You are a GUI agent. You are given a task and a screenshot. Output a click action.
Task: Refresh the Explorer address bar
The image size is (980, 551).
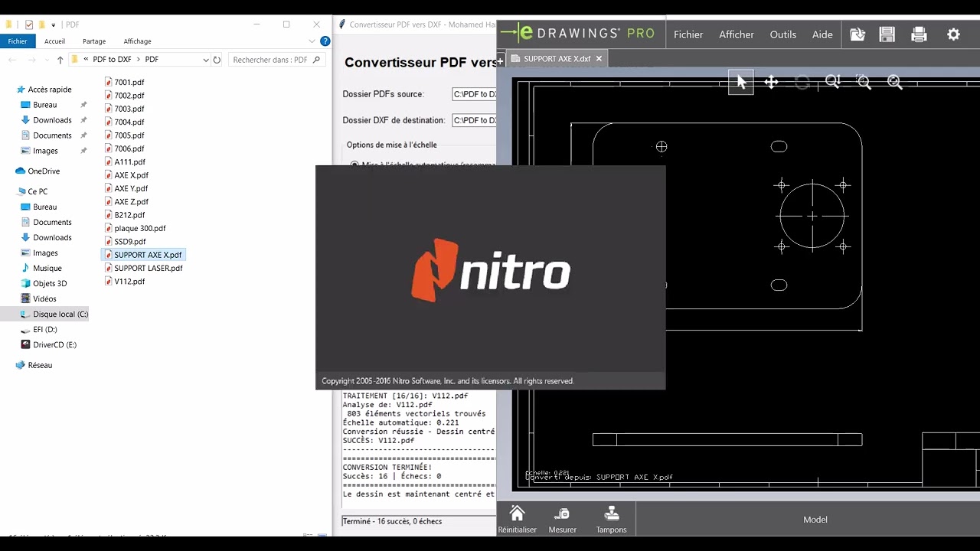(x=217, y=60)
